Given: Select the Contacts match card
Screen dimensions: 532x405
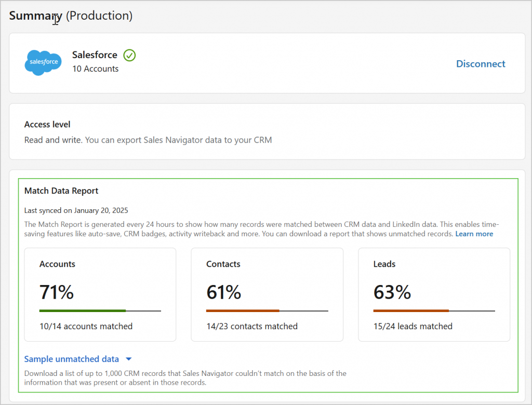Looking at the screenshot, I should coord(267,294).
